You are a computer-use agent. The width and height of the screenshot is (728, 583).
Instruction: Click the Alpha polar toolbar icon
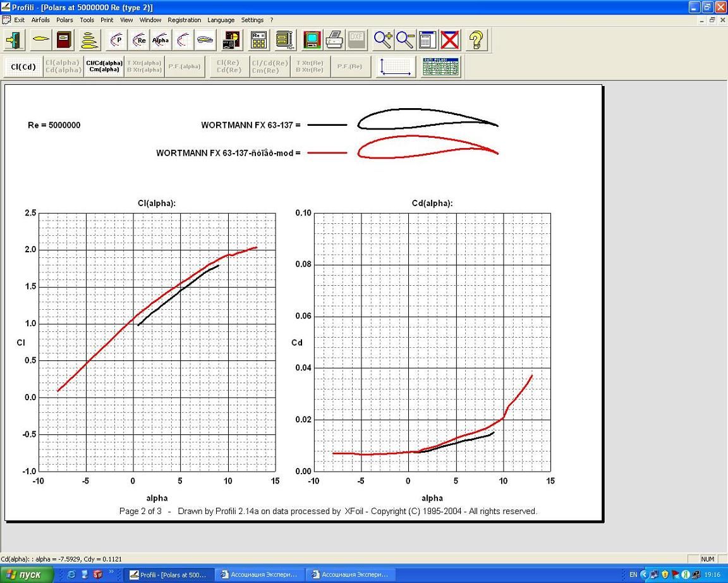coord(161,40)
